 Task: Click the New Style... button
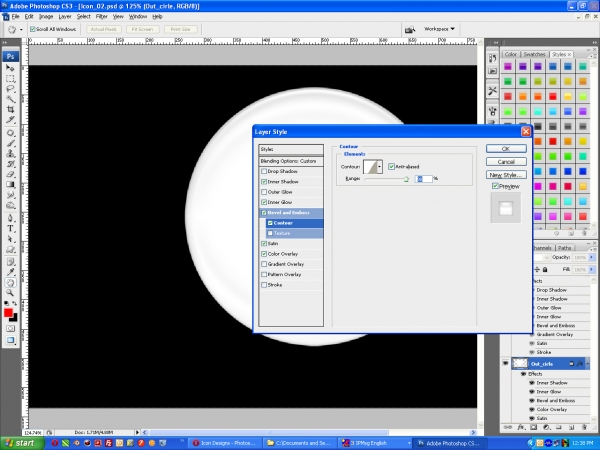coord(506,175)
